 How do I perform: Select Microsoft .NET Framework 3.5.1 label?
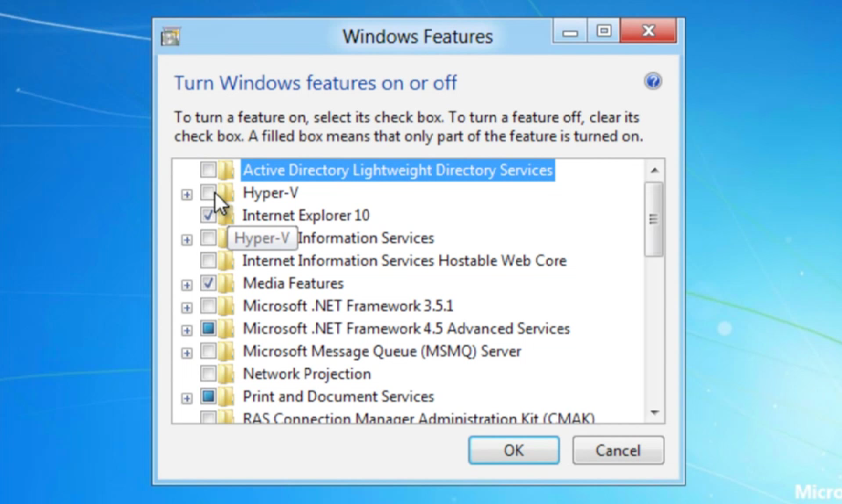pos(348,306)
